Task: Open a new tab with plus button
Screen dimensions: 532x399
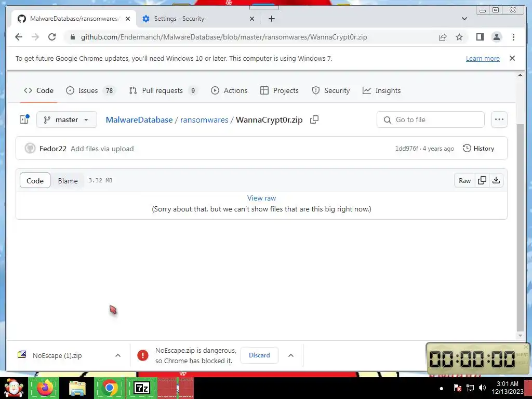Action: pyautogui.click(x=271, y=19)
